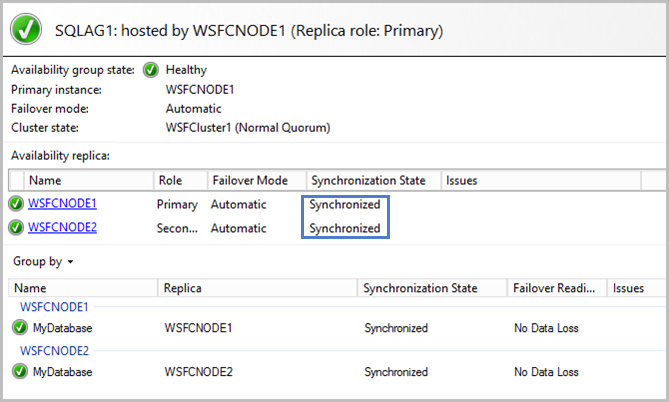
Task: Click the status icon for MyDatabase under WSFCNODE2
Action: pos(20,371)
